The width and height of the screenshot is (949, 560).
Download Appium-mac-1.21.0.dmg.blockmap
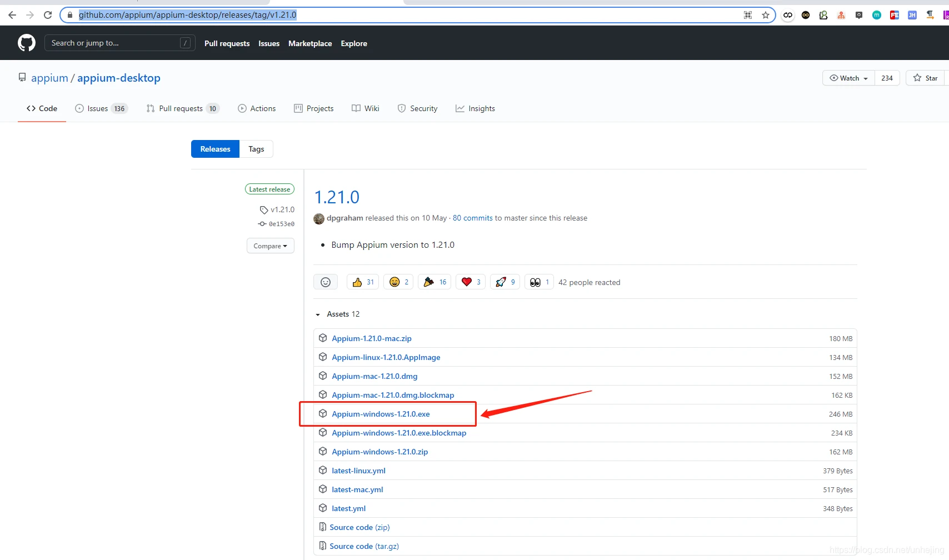393,395
